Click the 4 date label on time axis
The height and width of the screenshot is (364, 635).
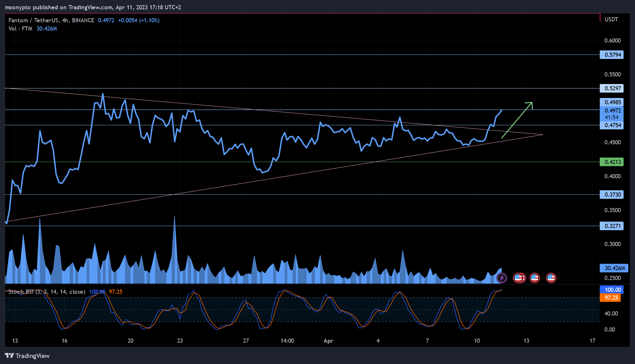(378, 341)
